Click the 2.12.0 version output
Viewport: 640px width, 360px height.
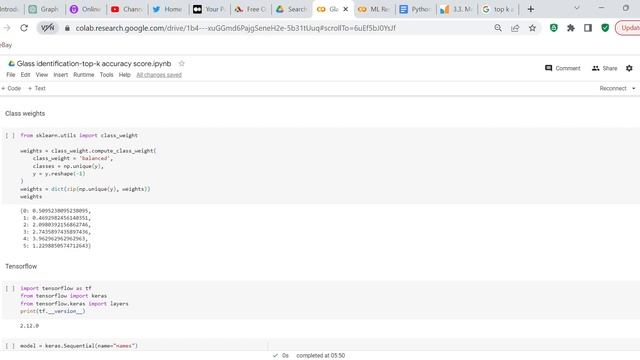[x=29, y=326]
